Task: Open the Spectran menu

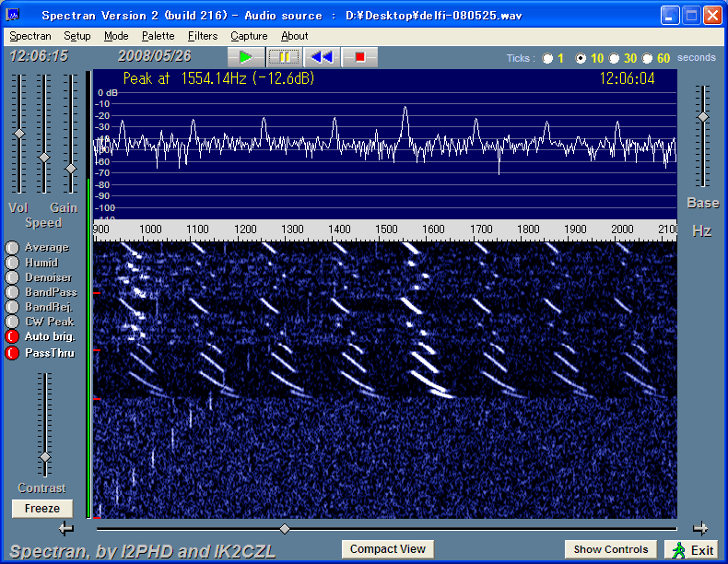Action: point(30,36)
